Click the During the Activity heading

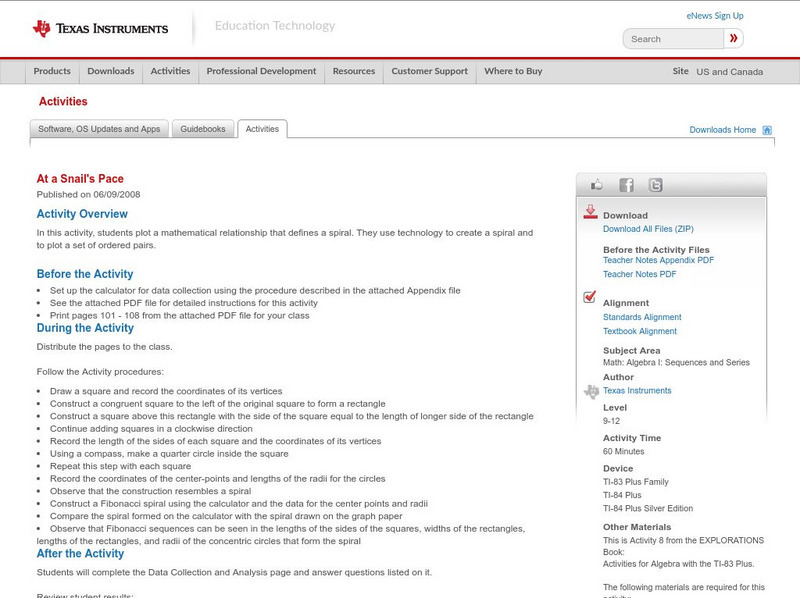pyautogui.click(x=85, y=328)
